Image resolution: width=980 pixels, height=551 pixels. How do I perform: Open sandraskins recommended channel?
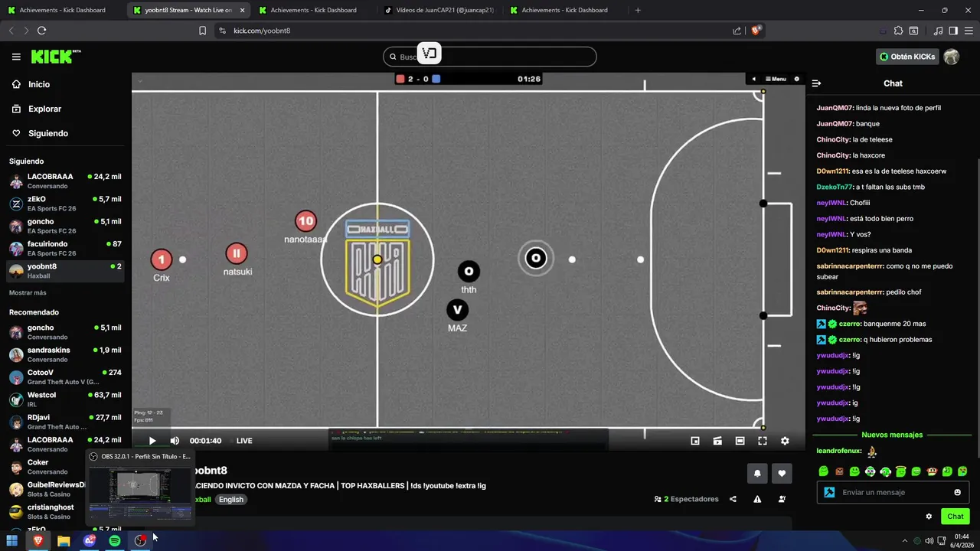click(66, 354)
